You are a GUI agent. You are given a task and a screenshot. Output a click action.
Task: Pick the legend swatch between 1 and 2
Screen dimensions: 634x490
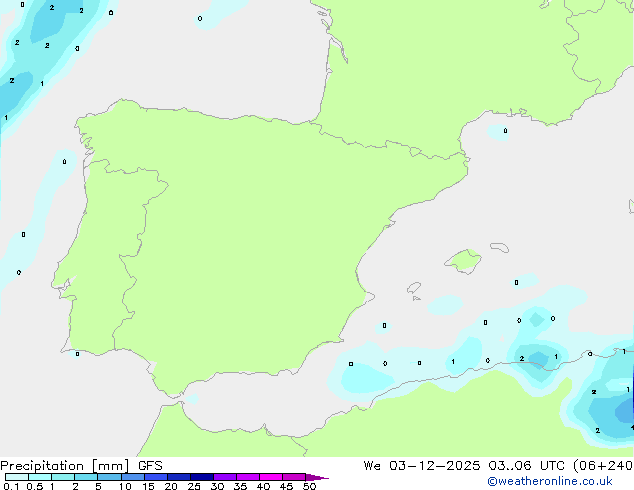click(x=63, y=477)
